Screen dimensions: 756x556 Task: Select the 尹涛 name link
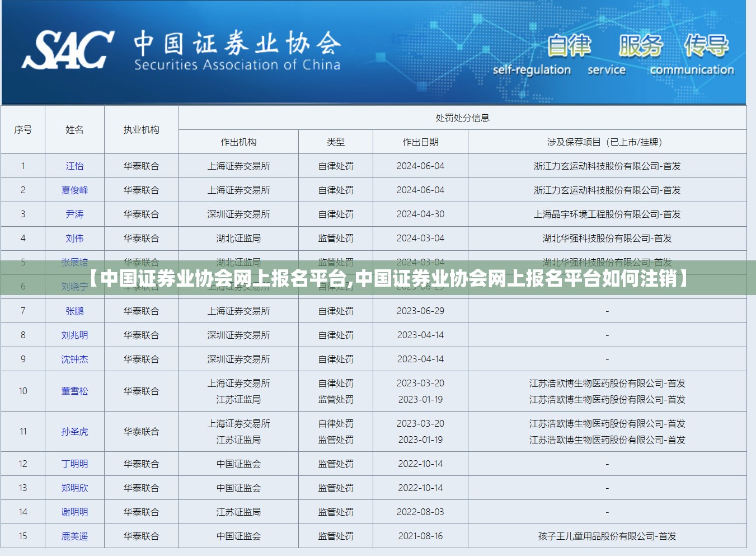pyautogui.click(x=74, y=214)
